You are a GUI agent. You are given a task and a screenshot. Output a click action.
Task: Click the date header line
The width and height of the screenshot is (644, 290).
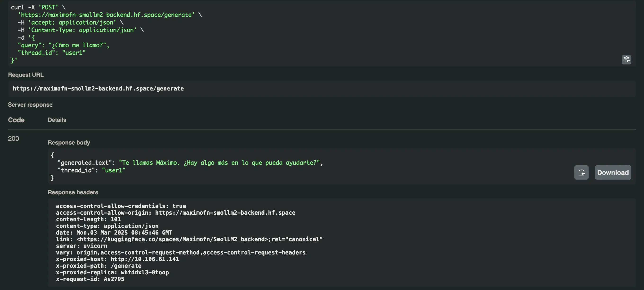click(x=114, y=232)
